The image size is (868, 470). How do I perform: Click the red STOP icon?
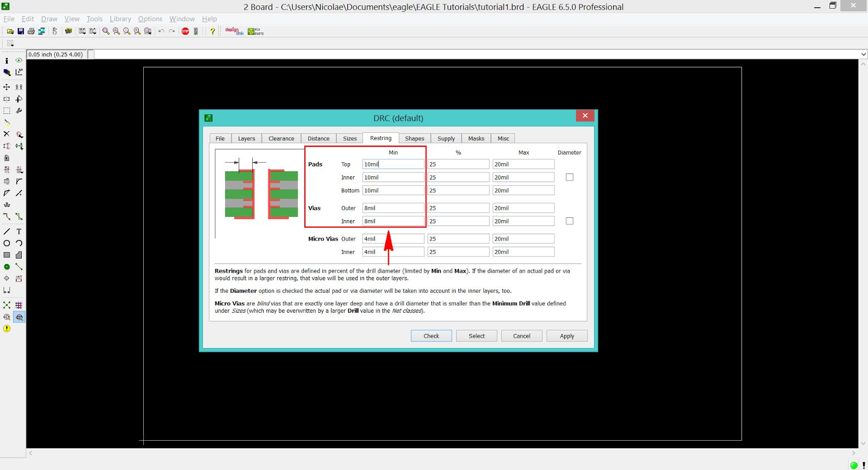click(x=185, y=31)
